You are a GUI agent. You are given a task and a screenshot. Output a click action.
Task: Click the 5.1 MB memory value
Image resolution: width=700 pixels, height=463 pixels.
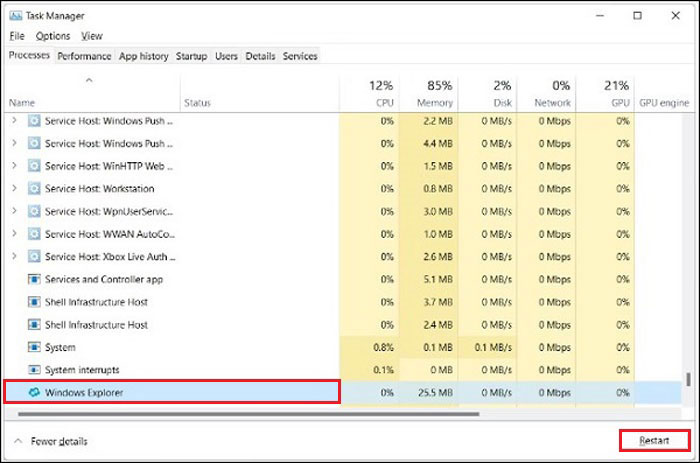pos(438,279)
